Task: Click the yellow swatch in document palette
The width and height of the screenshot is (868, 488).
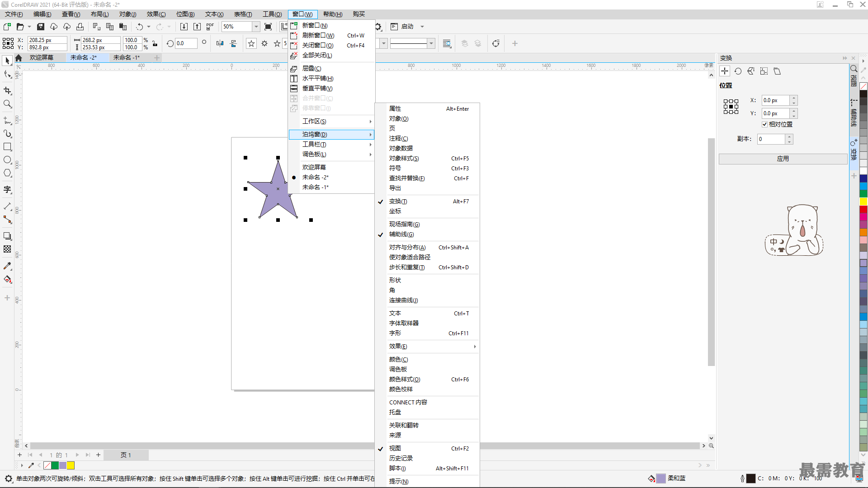Action: coord(71,466)
